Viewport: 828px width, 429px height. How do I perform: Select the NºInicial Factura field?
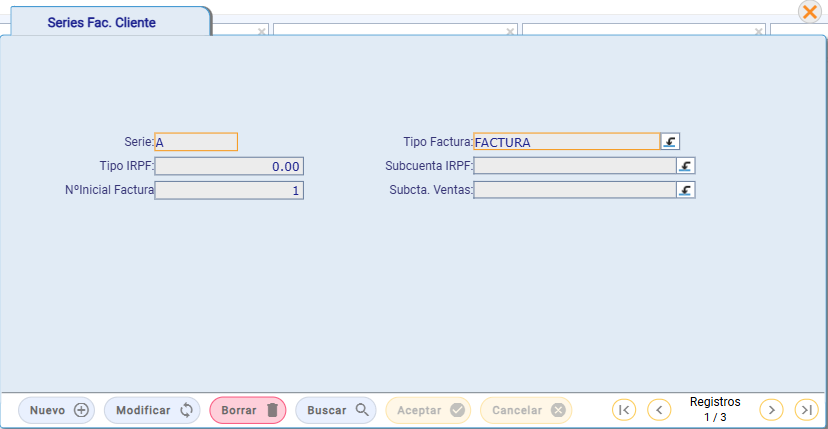coord(229,190)
